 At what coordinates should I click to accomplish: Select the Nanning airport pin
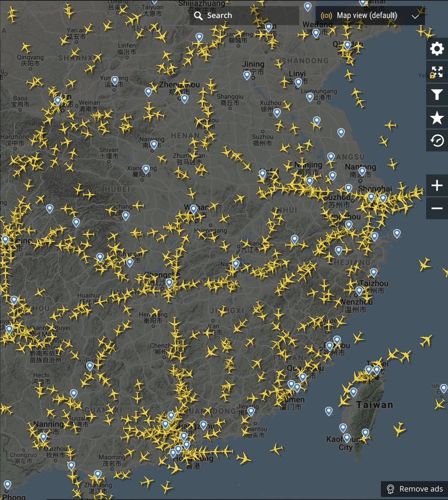point(43,437)
